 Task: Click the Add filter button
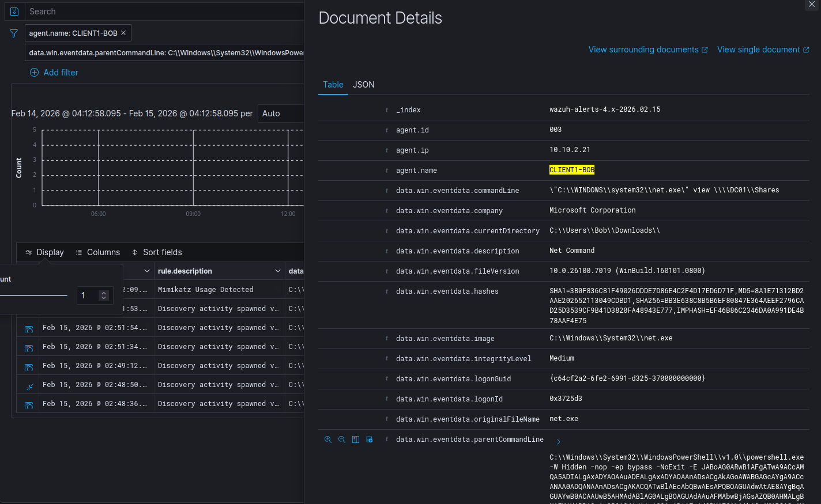54,73
